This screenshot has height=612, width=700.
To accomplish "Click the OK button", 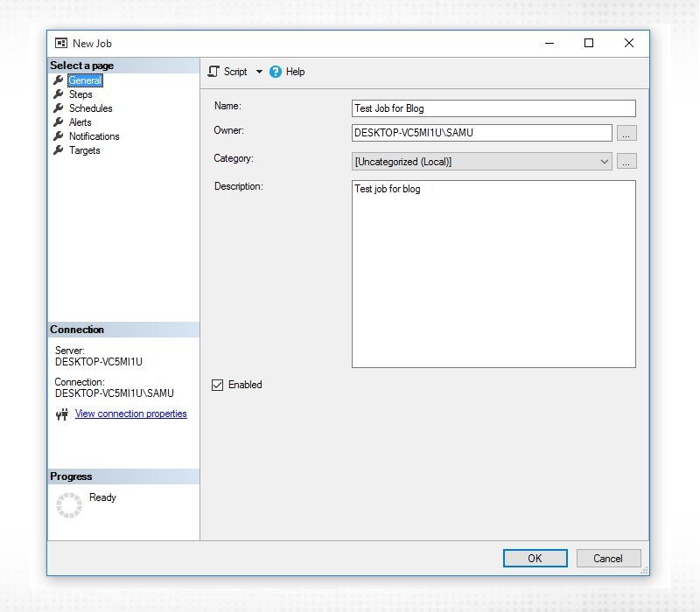I will 535,558.
